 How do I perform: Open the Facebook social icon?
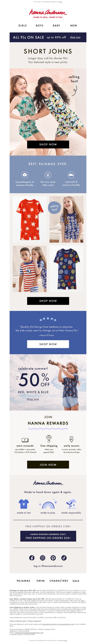click(x=32, y=558)
